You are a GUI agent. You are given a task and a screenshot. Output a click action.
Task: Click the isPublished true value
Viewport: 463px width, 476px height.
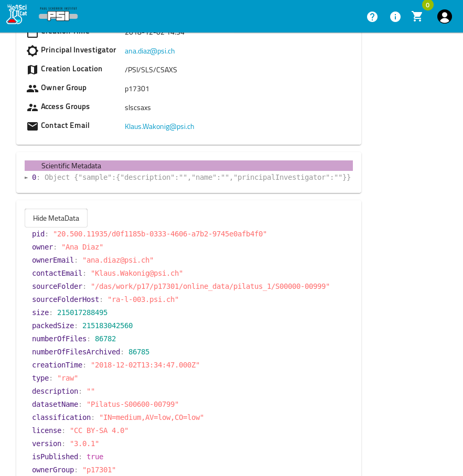pyautogui.click(x=95, y=457)
